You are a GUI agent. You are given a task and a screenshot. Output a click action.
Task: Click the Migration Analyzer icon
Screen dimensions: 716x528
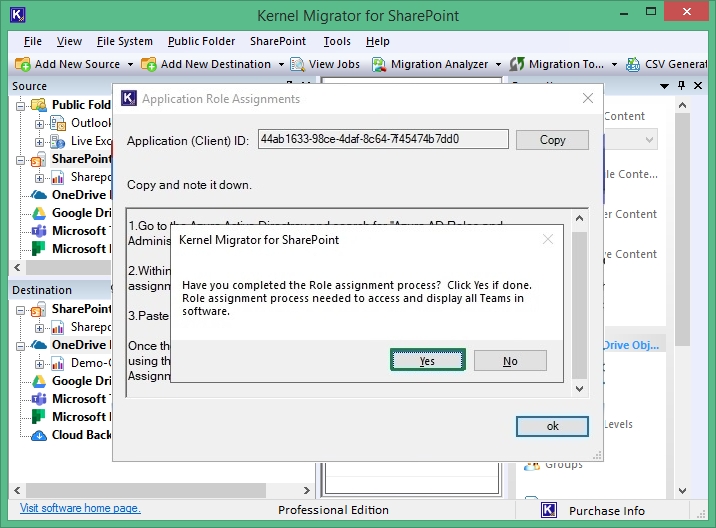point(379,64)
